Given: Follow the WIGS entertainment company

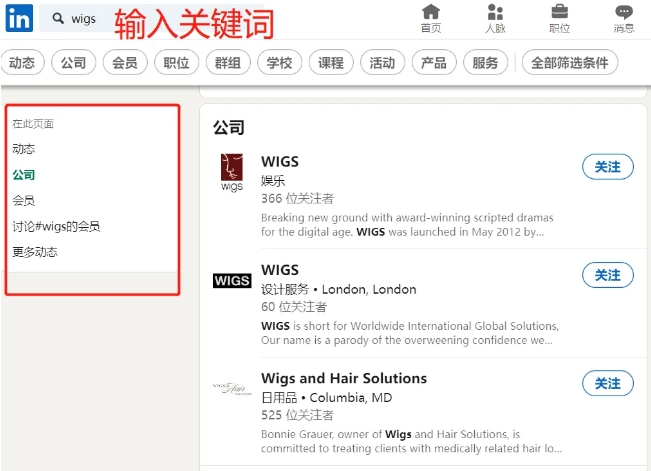Looking at the screenshot, I should (x=607, y=167).
